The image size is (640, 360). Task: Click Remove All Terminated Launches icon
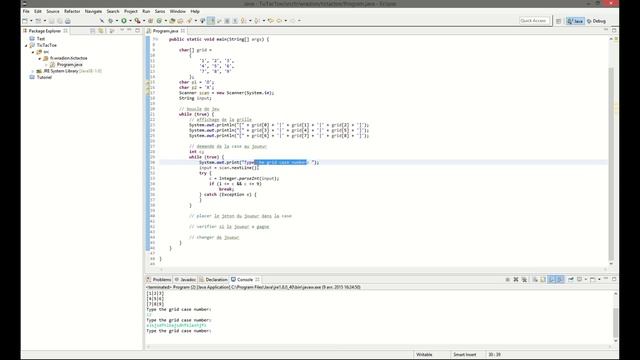(x=524, y=280)
